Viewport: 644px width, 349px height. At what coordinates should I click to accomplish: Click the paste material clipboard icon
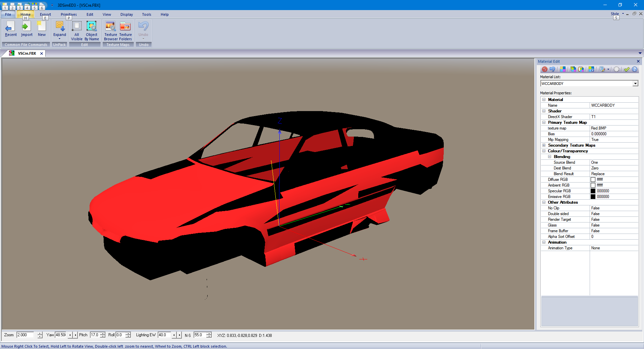tap(581, 69)
